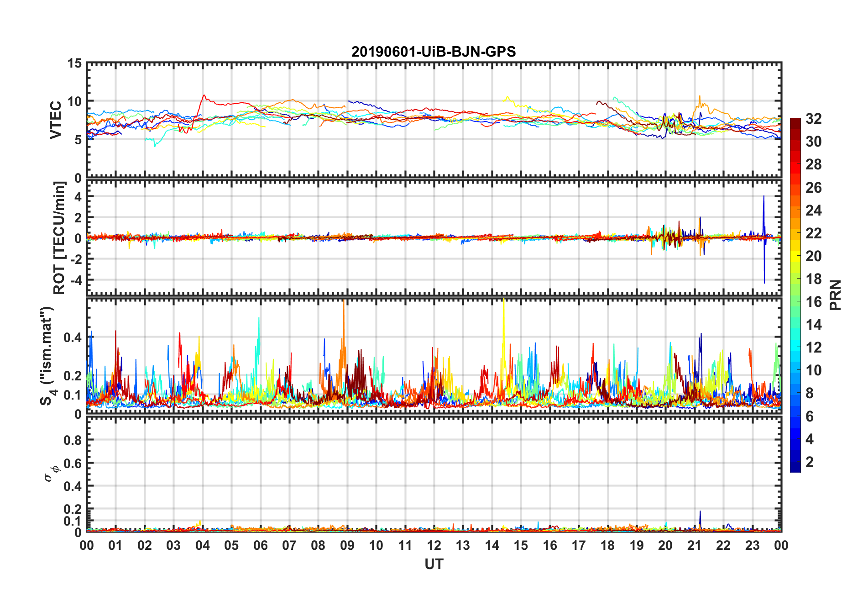Click the plot title 20190601-UiB-BJN-GPS
Image resolution: width=868 pixels, height=590 pixels.
[434, 52]
